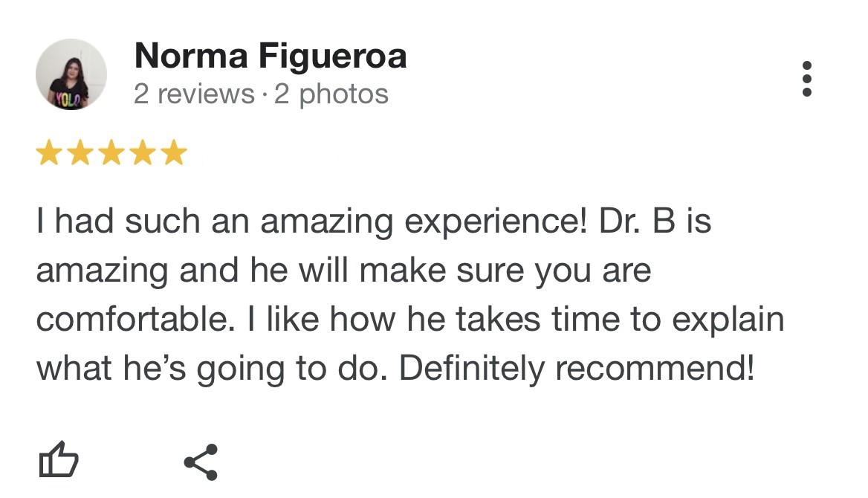Screen dimensions: 868x498
Task: Tap the fourth yellow rating star
Action: tap(143, 153)
